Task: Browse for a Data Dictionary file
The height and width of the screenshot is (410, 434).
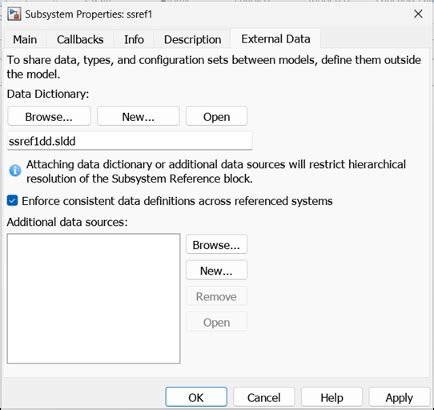Action: tap(49, 117)
